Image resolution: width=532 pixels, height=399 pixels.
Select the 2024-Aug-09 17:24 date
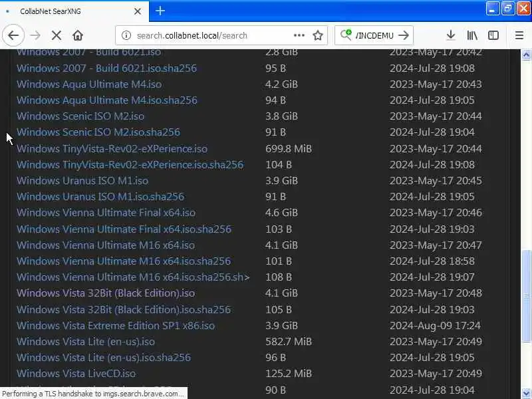(x=435, y=325)
